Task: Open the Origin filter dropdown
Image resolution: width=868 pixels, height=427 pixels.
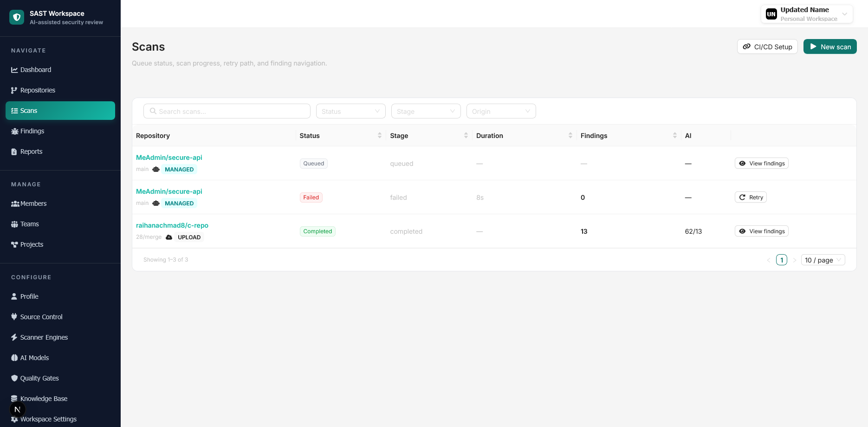Action: [x=501, y=111]
